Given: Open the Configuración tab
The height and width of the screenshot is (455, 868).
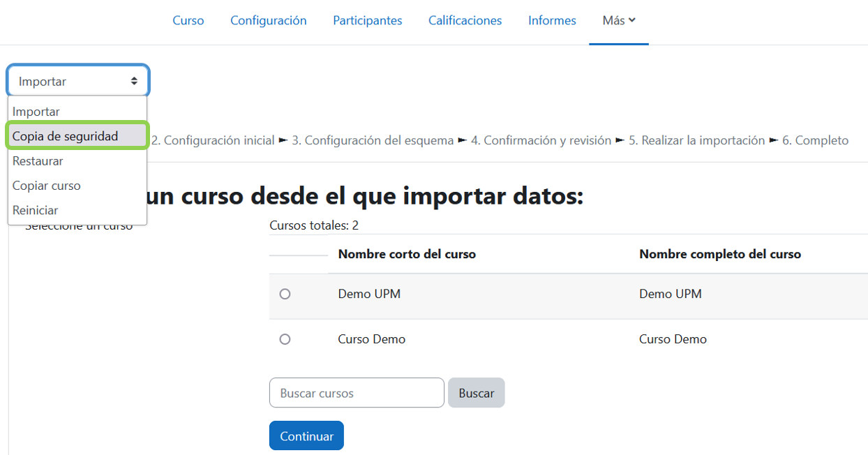Looking at the screenshot, I should tap(269, 20).
